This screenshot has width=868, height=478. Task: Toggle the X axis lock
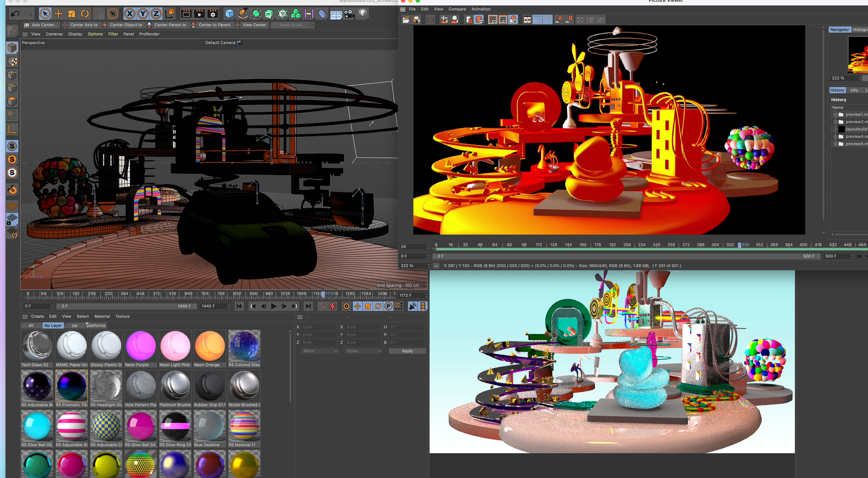pyautogui.click(x=129, y=14)
